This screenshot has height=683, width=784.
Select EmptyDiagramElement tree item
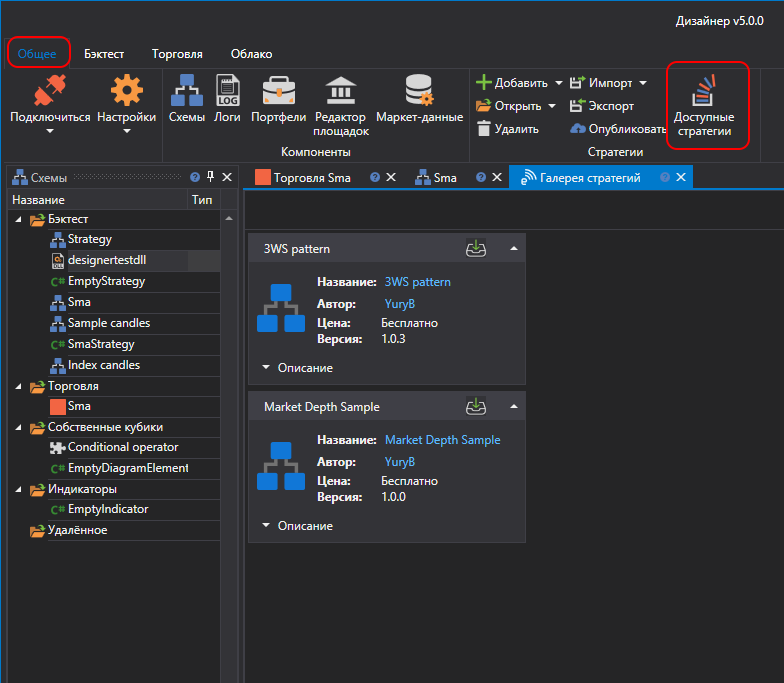(128, 468)
